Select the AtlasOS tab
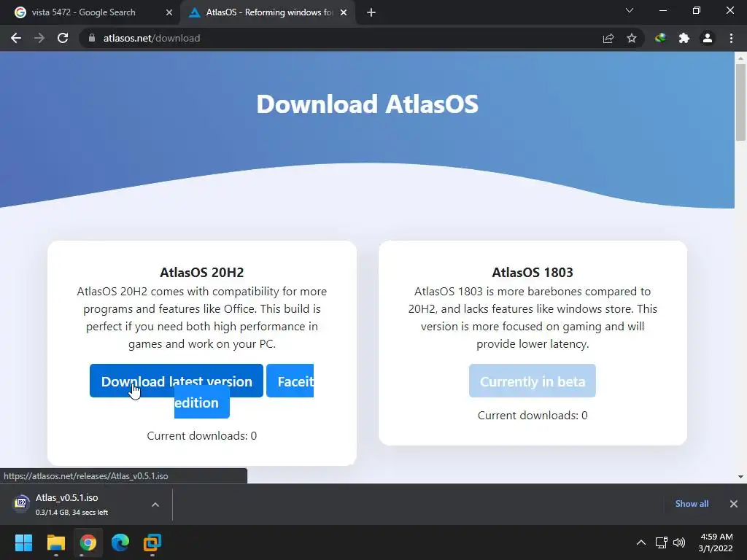Viewport: 747px width, 560px height. (269, 12)
